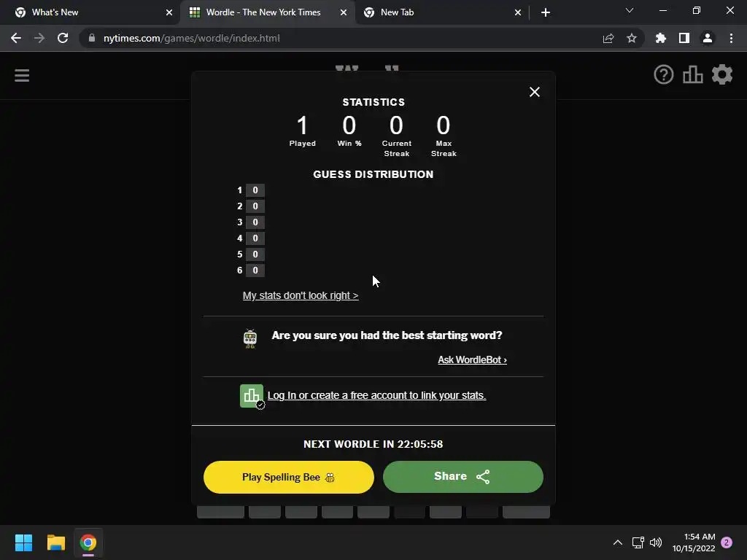Click the guess distribution bar for row 1
747x560 pixels.
pyautogui.click(x=255, y=190)
